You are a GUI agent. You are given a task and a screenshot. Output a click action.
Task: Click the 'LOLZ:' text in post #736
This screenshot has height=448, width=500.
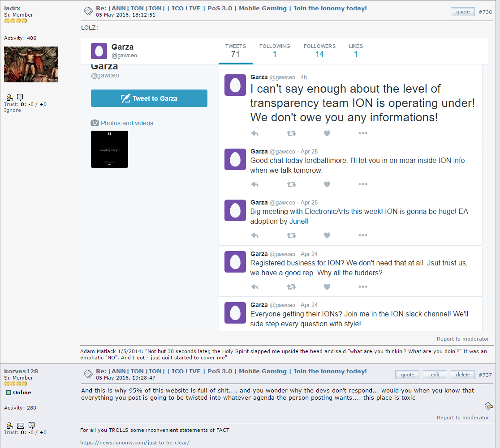click(x=90, y=27)
